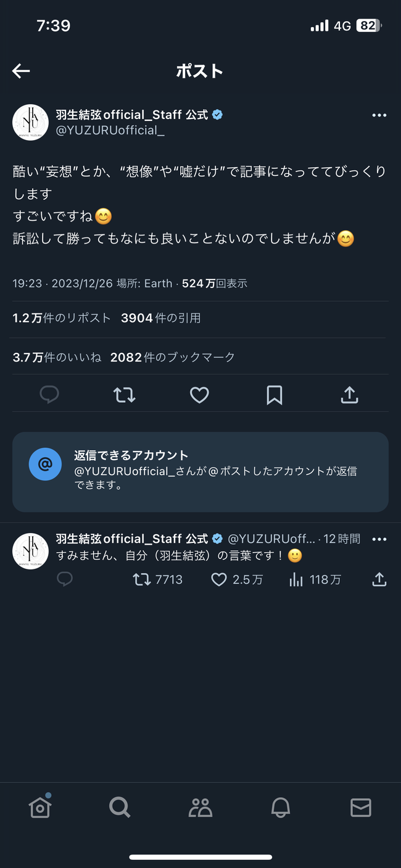Share the main post
This screenshot has width=401, height=868.
click(349, 394)
